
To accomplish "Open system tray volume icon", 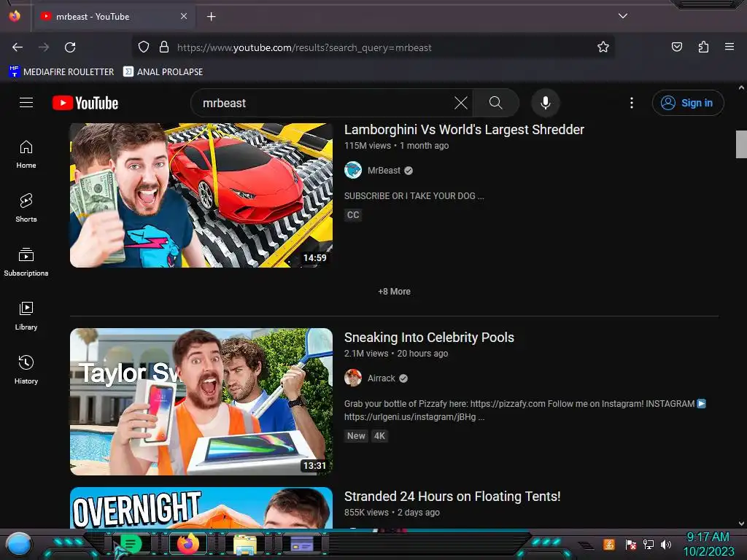I will point(666,544).
